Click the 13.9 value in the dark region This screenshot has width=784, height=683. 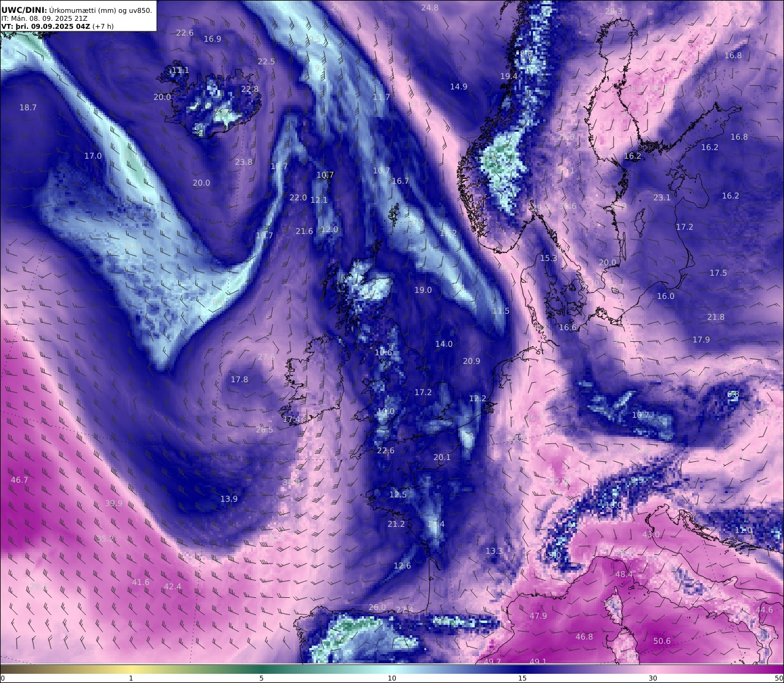(x=229, y=499)
